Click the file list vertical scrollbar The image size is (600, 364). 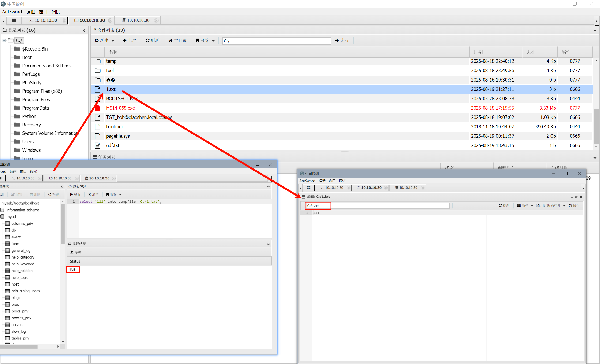(x=596, y=126)
